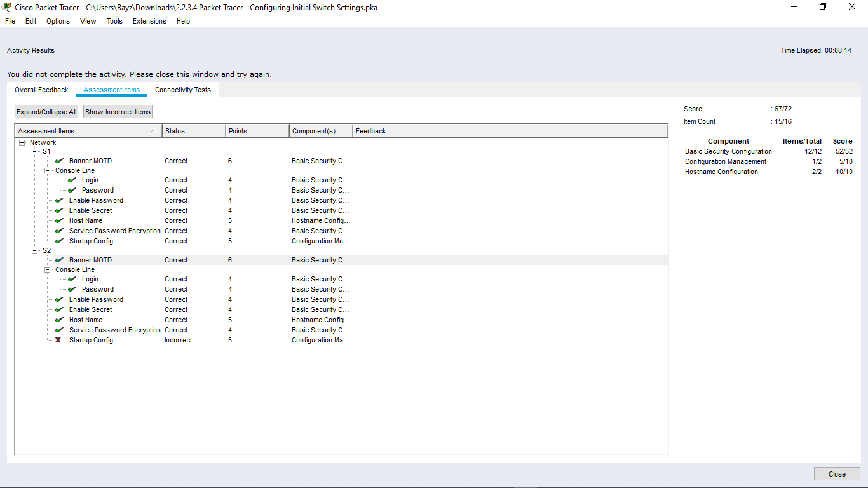Click green checkmark beside S1 Enable Secret
The width and height of the screenshot is (868, 488).
click(59, 210)
